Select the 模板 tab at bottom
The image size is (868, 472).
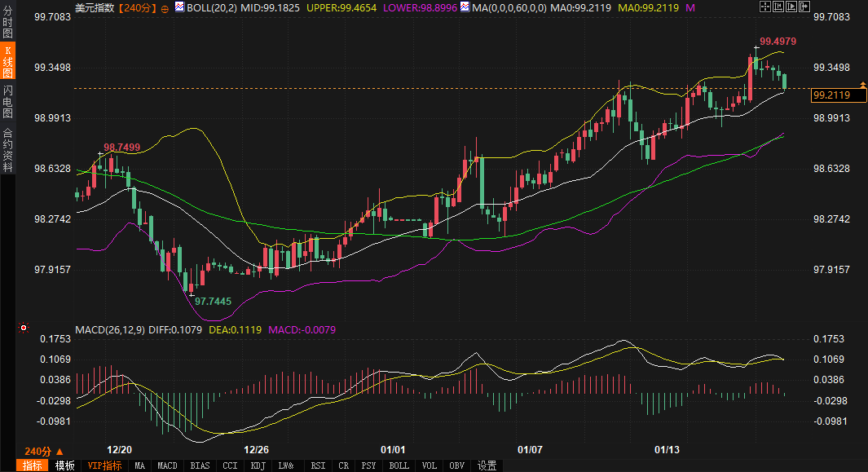[x=65, y=465]
